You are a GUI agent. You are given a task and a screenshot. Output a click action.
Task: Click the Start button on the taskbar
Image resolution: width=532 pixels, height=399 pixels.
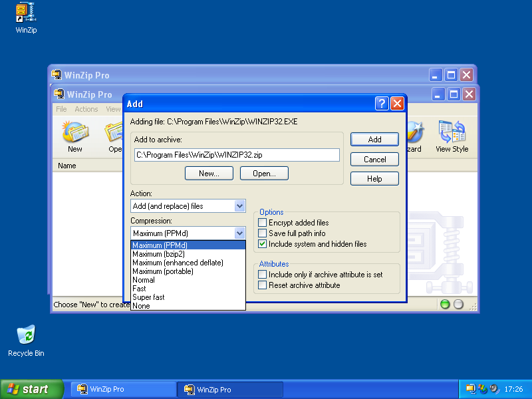(x=32, y=389)
